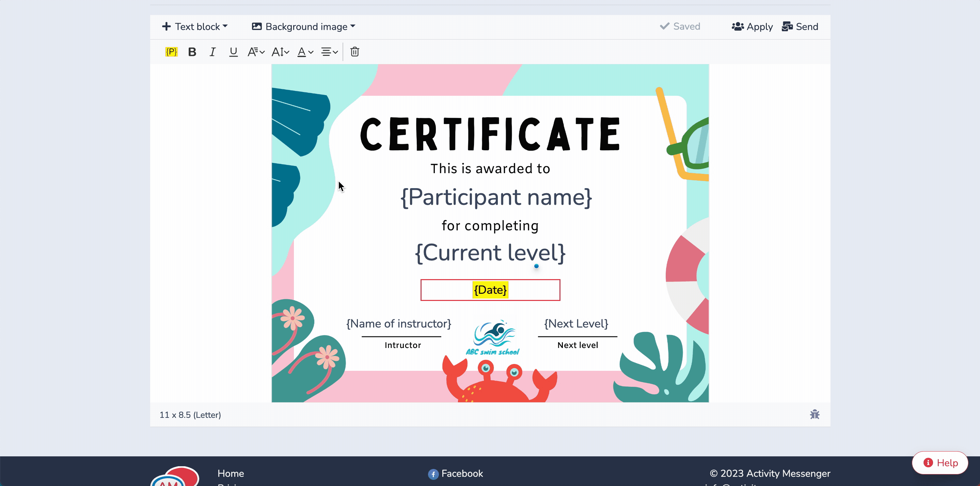
Task: Open the Help widget
Action: tap(940, 463)
